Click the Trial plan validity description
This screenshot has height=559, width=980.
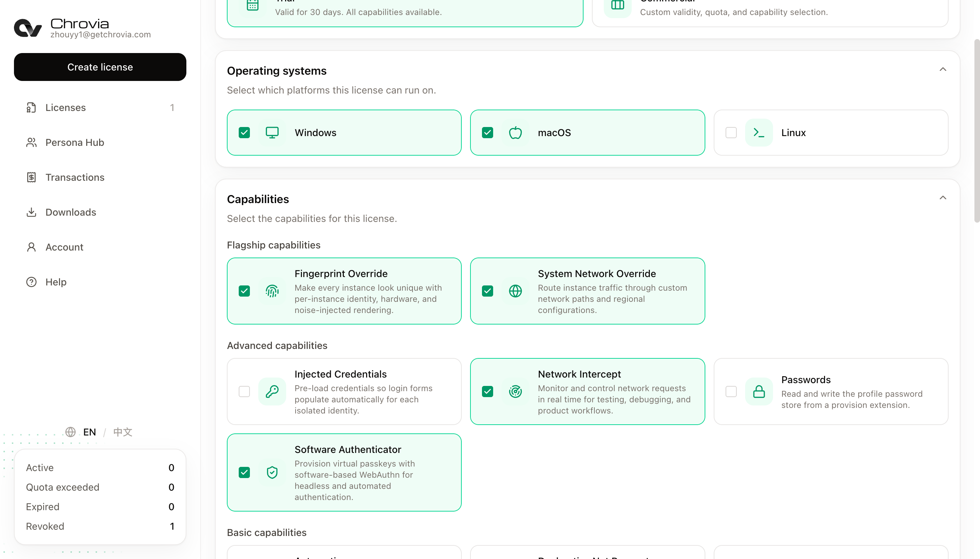[358, 12]
